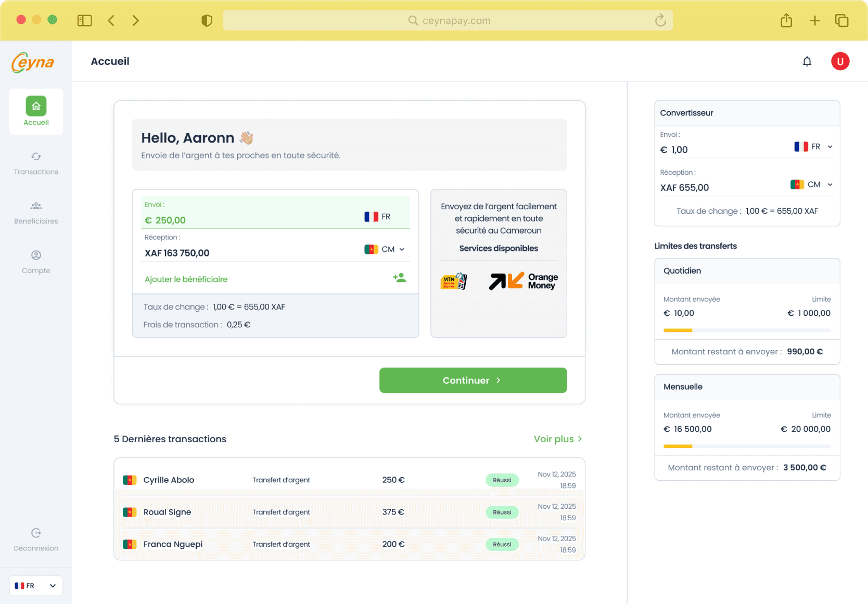868x604 pixels.
Task: Click the Continuer button
Action: [x=473, y=380]
